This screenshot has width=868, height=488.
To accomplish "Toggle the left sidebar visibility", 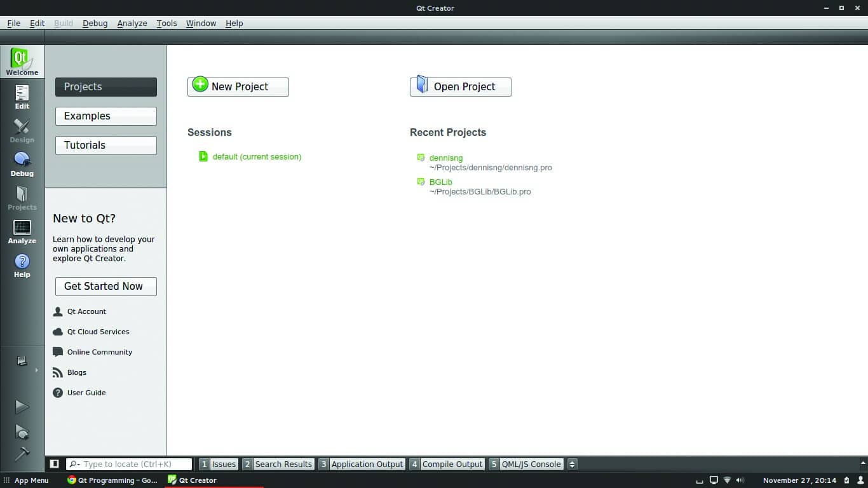I will (x=53, y=464).
